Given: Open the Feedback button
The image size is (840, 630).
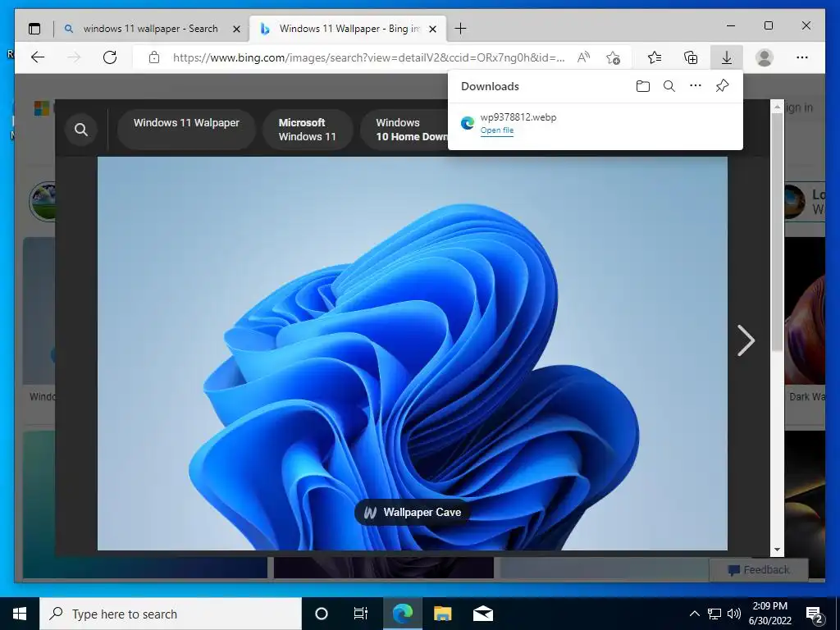Looking at the screenshot, I should coord(759,570).
